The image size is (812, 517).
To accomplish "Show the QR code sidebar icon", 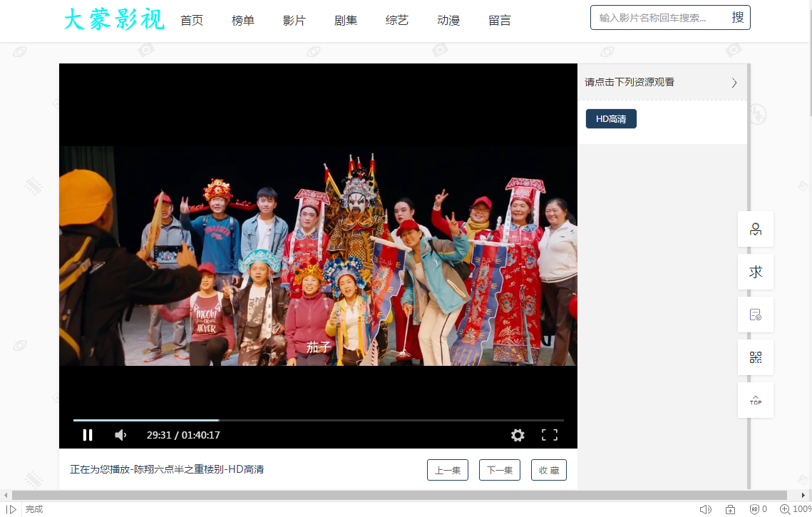I will click(756, 357).
